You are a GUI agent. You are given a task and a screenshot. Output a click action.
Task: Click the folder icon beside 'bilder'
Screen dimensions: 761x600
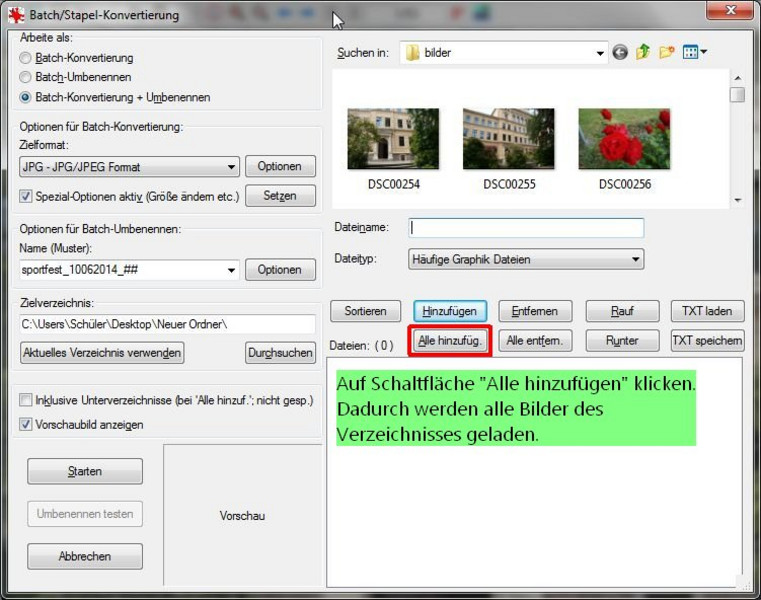(x=413, y=53)
